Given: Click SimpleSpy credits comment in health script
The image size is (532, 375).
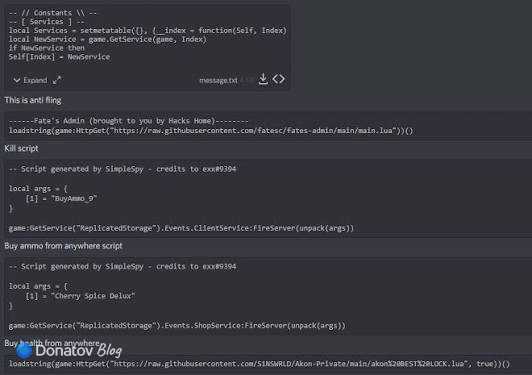Looking at the screenshot, I should [x=122, y=266].
